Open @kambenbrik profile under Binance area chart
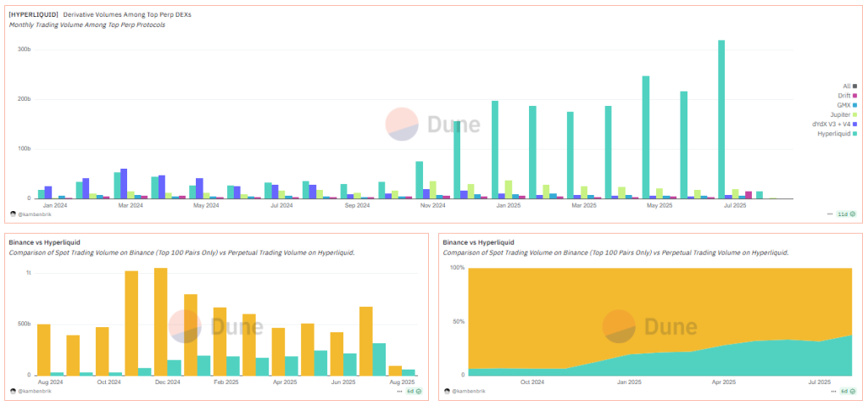The image size is (868, 406). tap(467, 391)
